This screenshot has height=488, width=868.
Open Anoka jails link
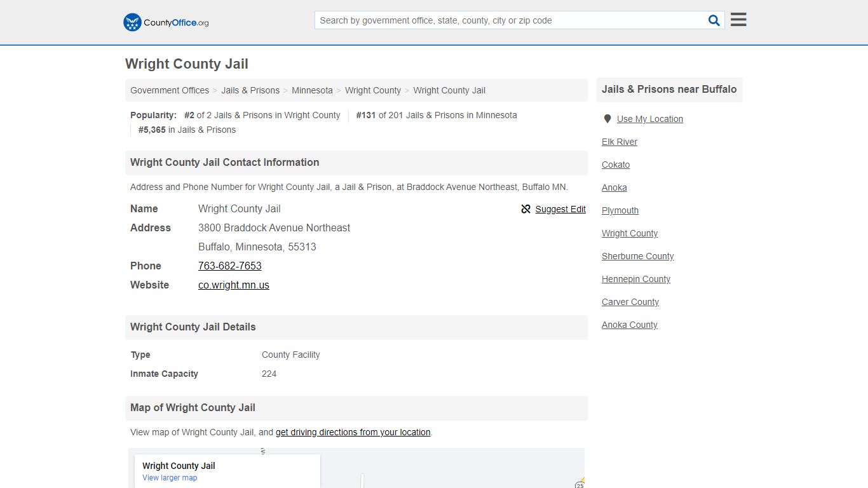pos(614,187)
